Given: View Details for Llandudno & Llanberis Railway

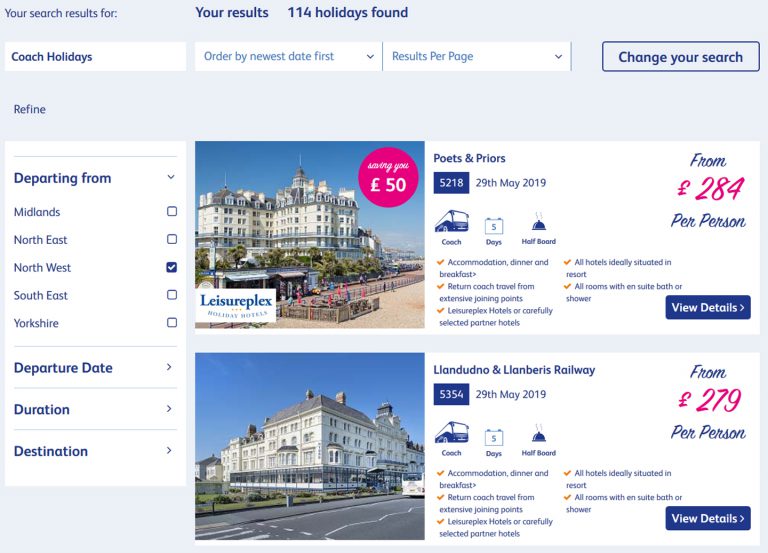Looking at the screenshot, I should pyautogui.click(x=708, y=518).
